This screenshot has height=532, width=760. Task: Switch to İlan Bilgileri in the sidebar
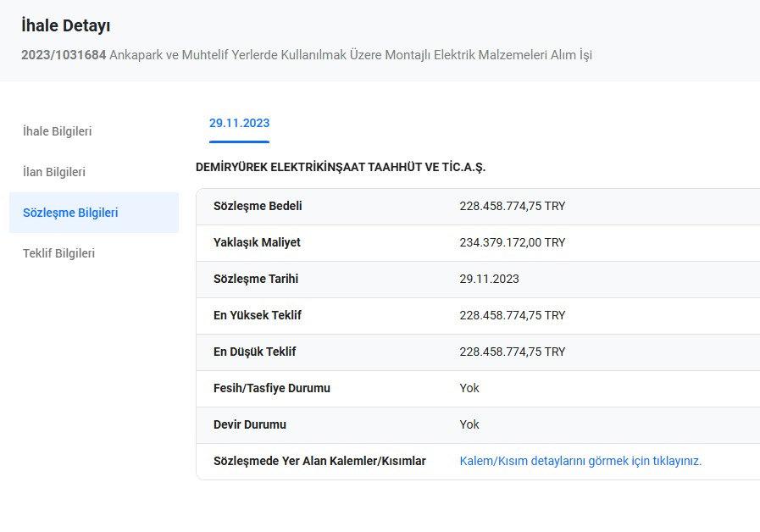pyautogui.click(x=54, y=172)
